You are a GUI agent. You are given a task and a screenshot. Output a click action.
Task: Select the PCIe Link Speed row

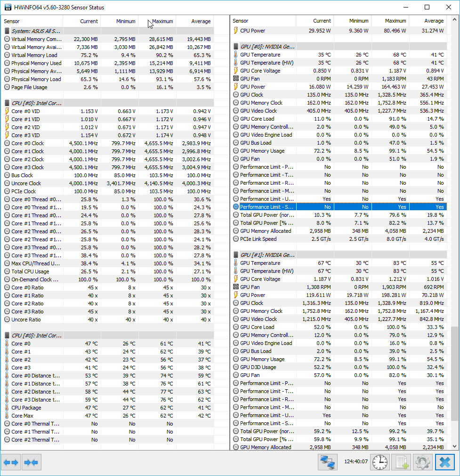pyautogui.click(x=258, y=239)
